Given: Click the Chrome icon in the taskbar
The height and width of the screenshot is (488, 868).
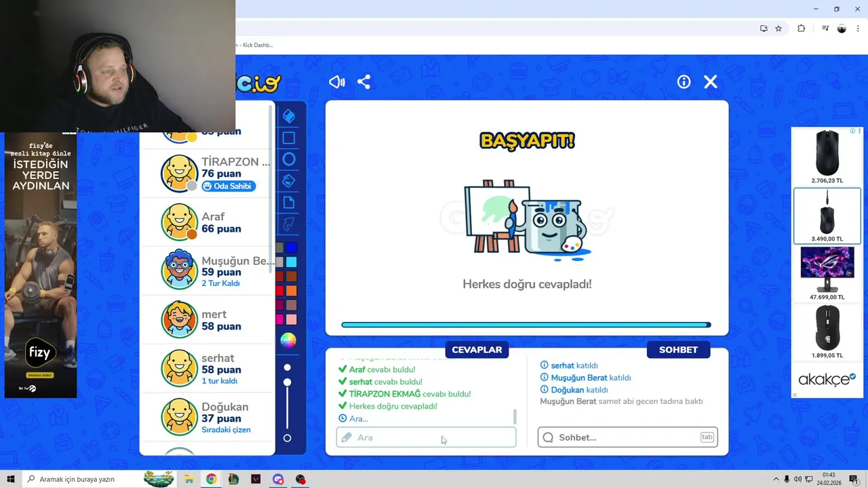Looking at the screenshot, I should [x=211, y=479].
